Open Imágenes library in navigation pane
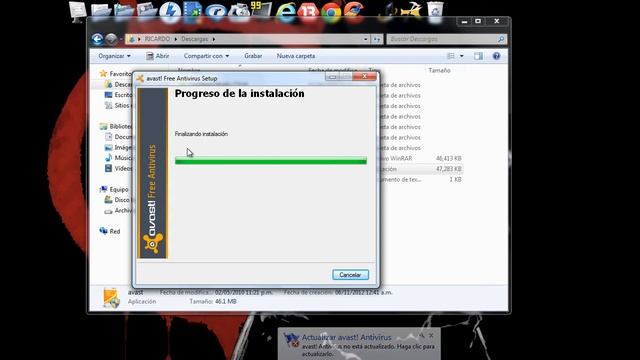Screen dimensions: 640x360 tap(118, 147)
